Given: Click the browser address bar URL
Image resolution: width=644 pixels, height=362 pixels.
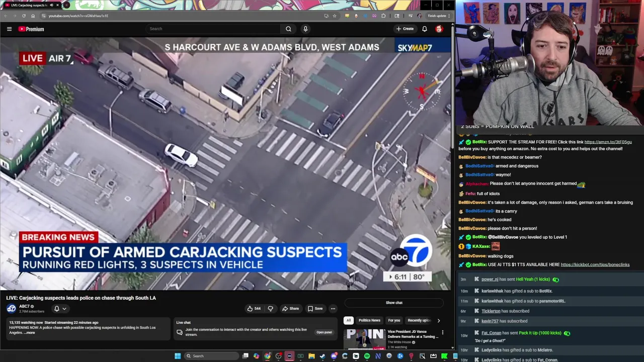Looking at the screenshot, I should click(78, 16).
